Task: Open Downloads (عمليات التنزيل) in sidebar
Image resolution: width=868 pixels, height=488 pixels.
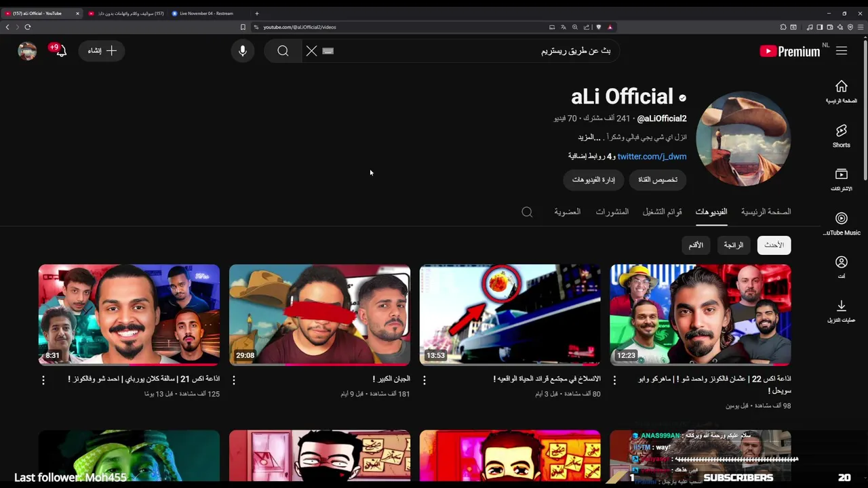Action: click(x=842, y=311)
